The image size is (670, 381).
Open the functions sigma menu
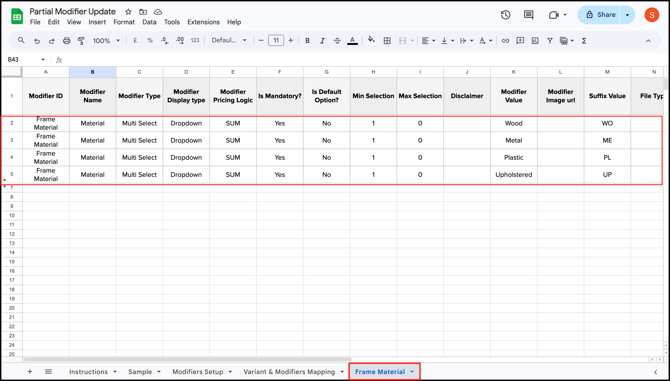pos(584,41)
